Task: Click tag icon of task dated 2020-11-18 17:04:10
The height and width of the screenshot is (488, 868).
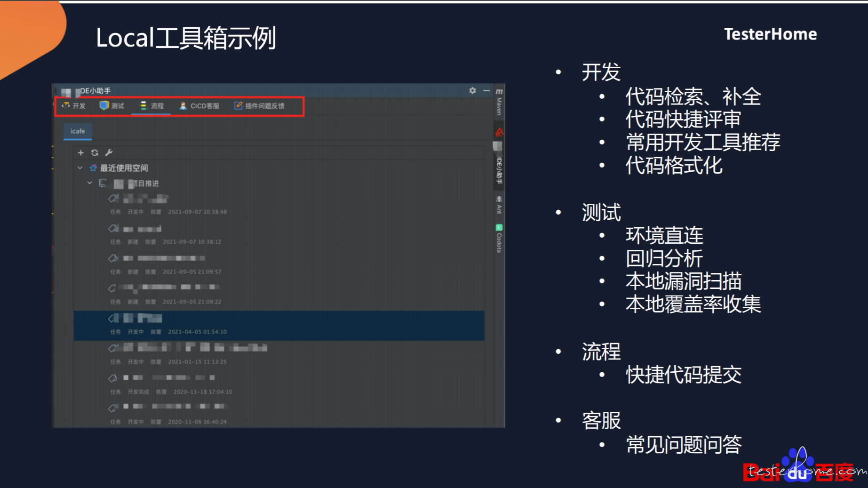Action: pos(113,378)
